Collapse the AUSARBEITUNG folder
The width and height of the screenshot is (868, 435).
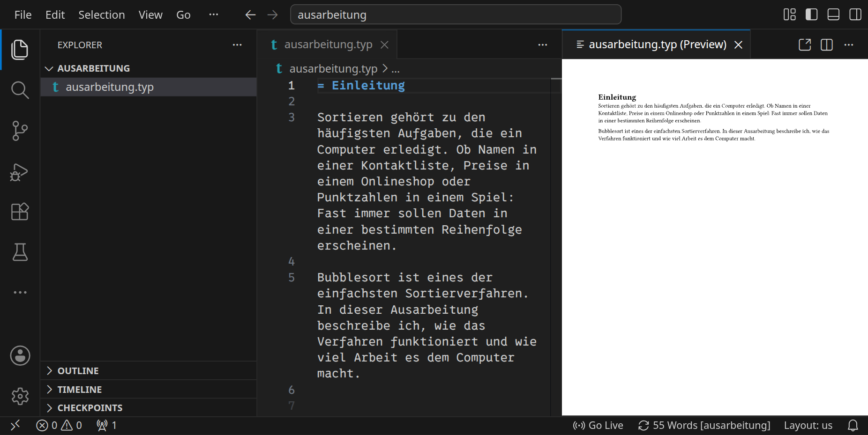149,68
